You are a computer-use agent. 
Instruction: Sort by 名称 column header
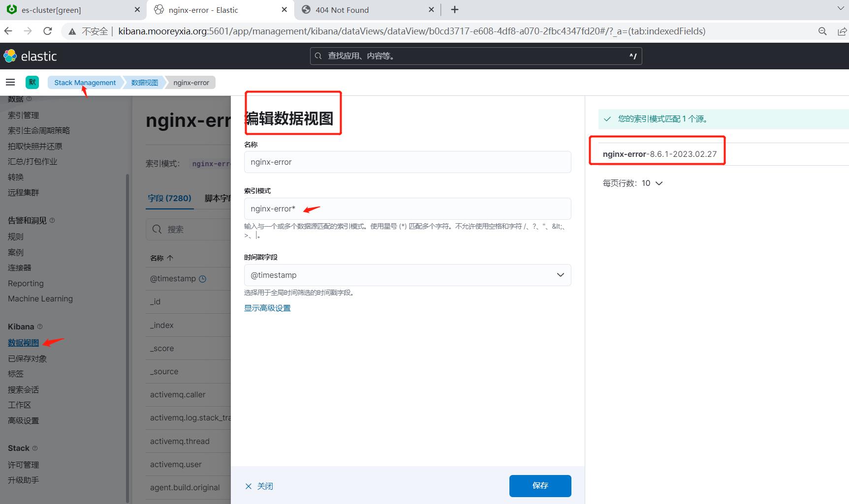[x=161, y=258]
